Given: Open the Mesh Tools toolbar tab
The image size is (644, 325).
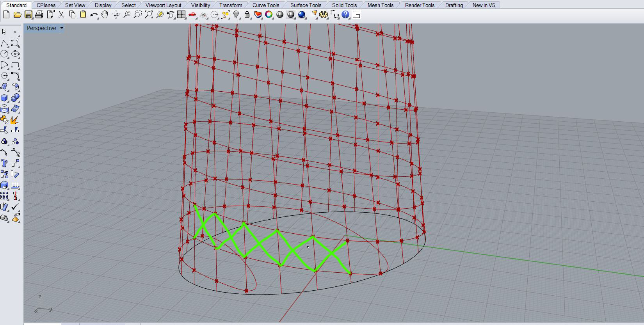Looking at the screenshot, I should pyautogui.click(x=381, y=5).
